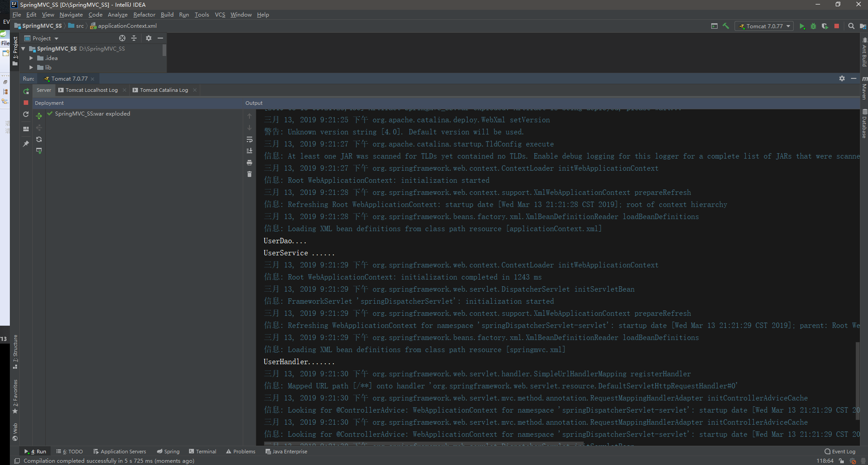Viewport: 868px width, 465px height.
Task: Stop Tomcat with the Run panel red square
Action: (26, 103)
